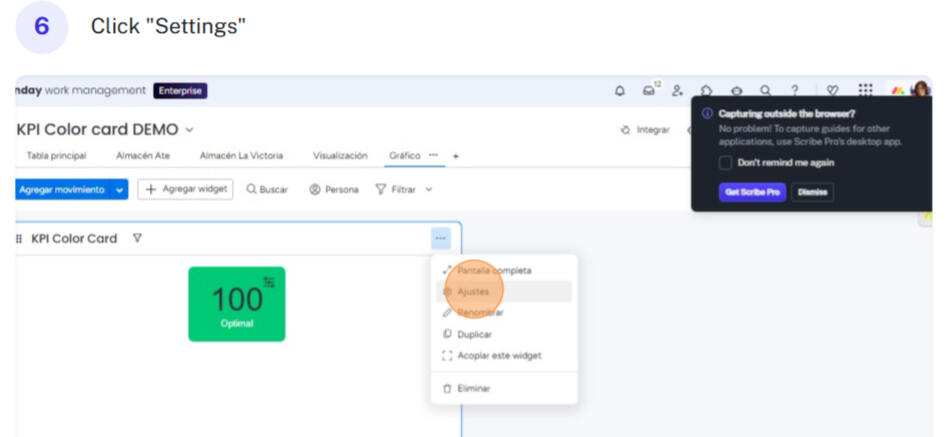947x437 pixels.
Task: Click the Agregar widget button
Action: pyautogui.click(x=185, y=189)
